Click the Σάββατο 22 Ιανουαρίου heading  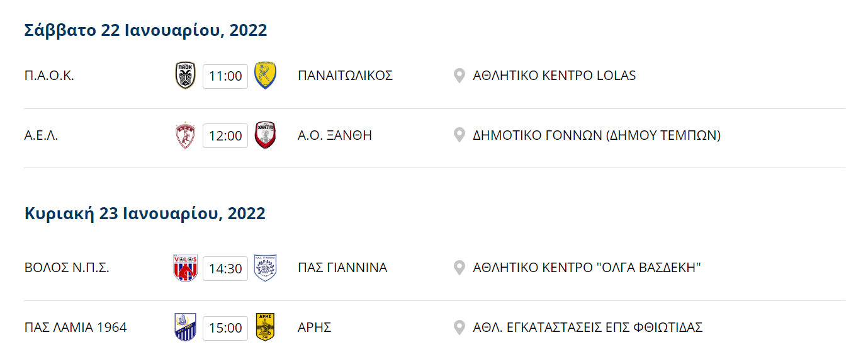(146, 30)
